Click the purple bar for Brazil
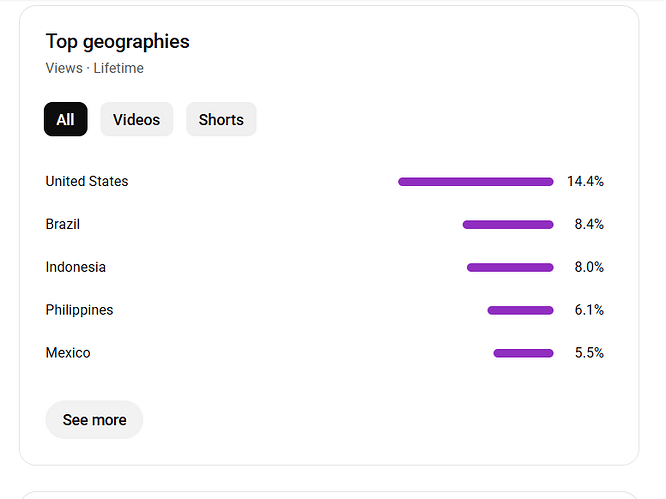The width and height of the screenshot is (666, 499). click(x=508, y=225)
